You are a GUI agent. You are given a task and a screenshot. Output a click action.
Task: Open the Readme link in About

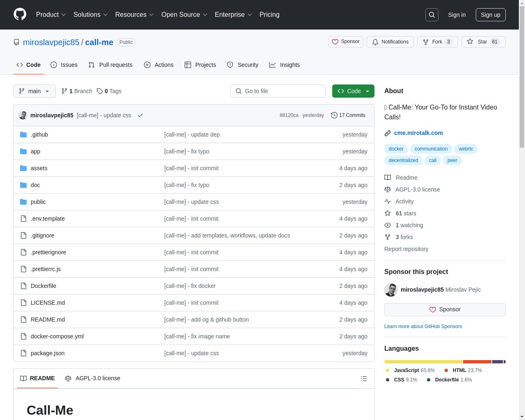tap(401, 178)
